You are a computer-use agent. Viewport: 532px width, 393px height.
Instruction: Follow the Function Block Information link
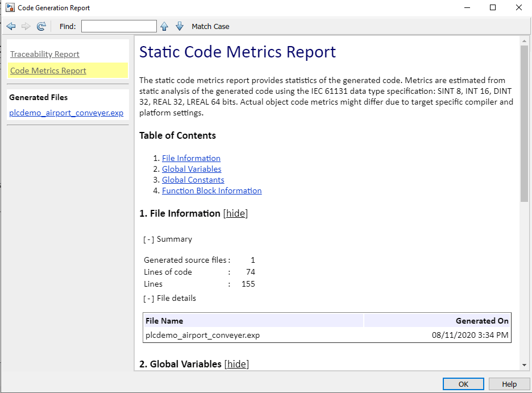[211, 191]
